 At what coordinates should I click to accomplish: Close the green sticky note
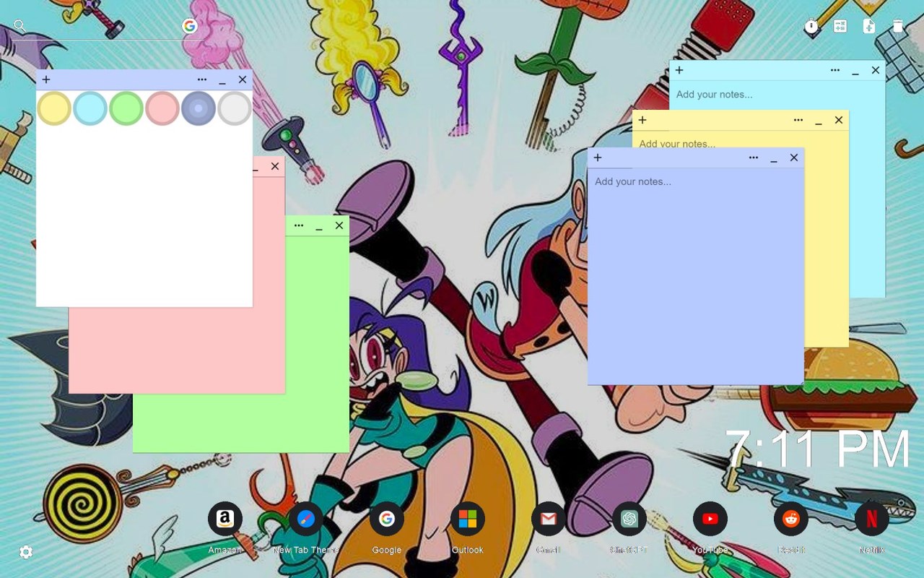[x=339, y=225]
